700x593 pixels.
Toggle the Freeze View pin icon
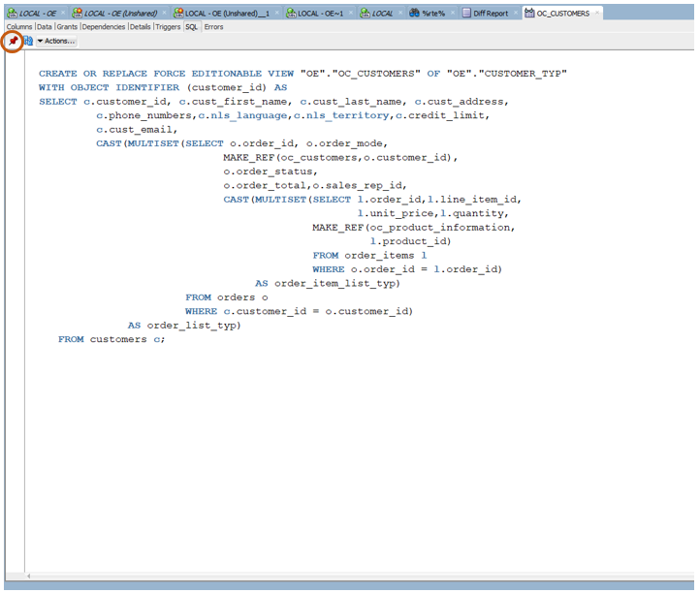(x=13, y=41)
